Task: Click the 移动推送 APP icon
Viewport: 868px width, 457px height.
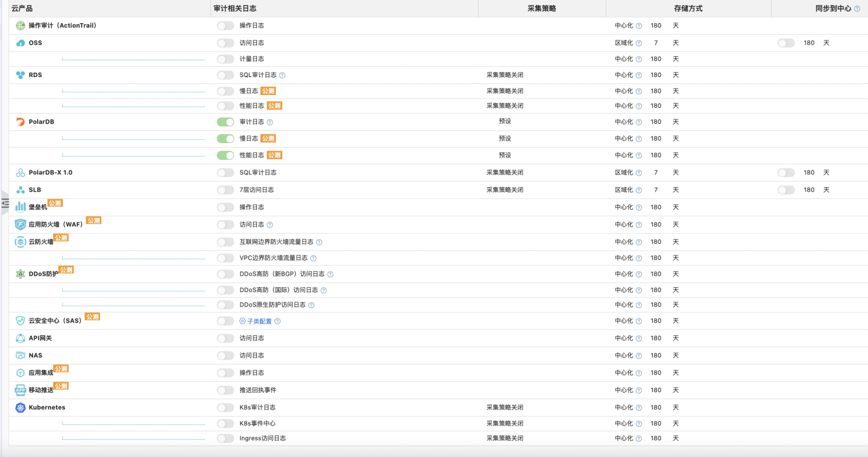Action: tap(21, 390)
